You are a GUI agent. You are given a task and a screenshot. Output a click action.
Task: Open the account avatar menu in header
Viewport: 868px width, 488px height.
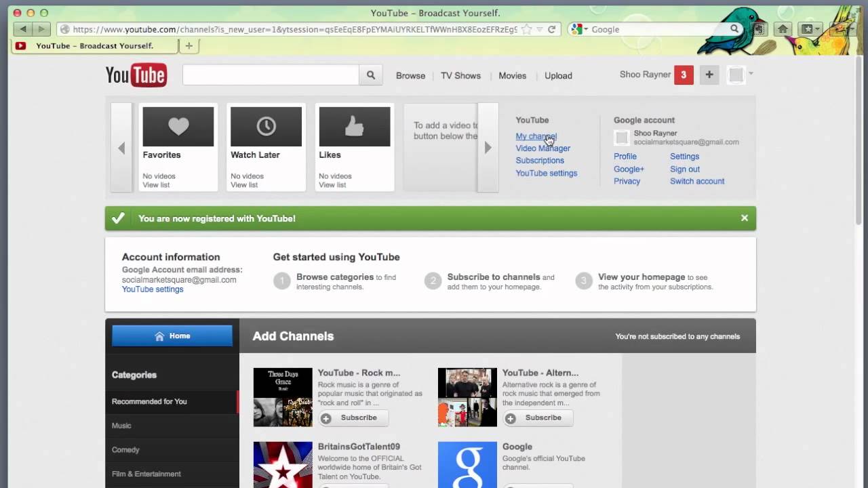740,75
